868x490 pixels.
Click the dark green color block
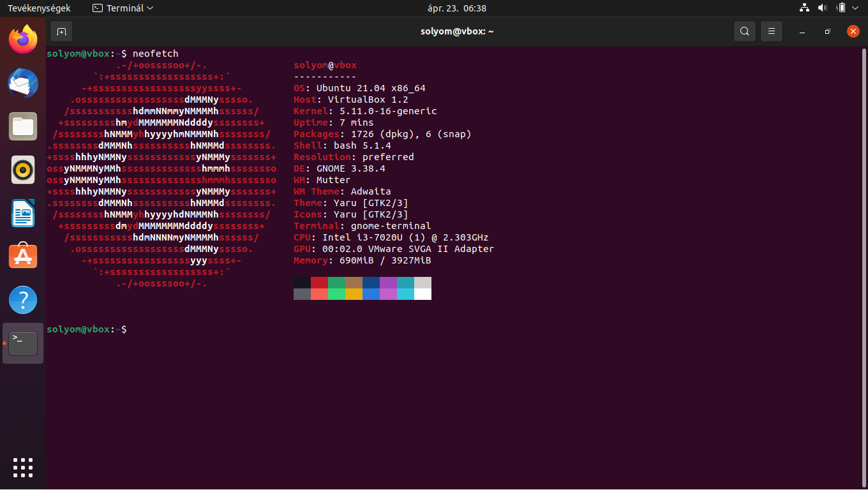[x=336, y=283]
